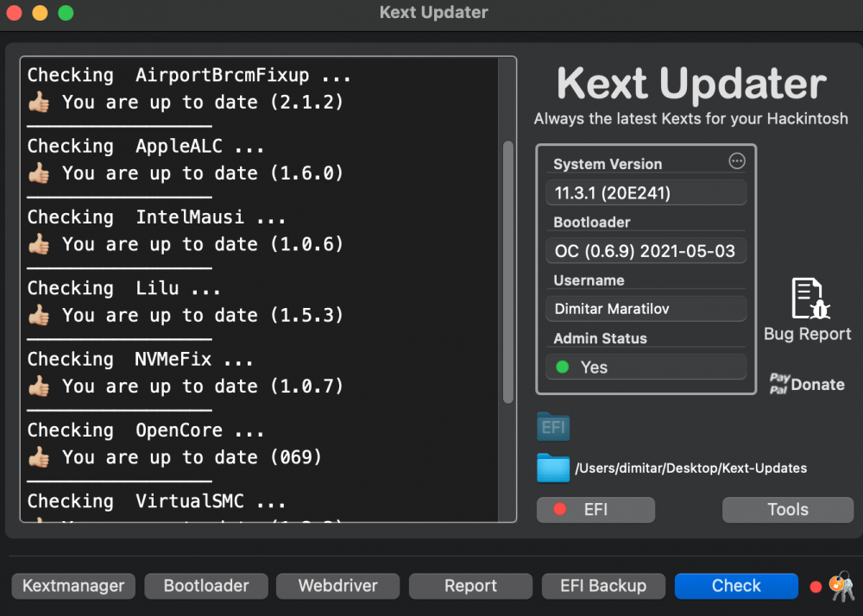The height and width of the screenshot is (616, 863).
Task: Click 'You are up to date (1.5.3)'
Action: tap(203, 315)
